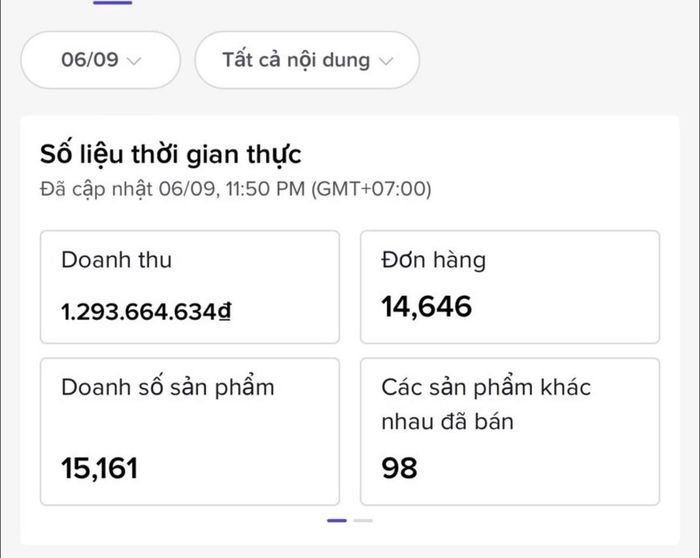
Task: Click the 1.293.664.634đ revenue value
Action: click(146, 312)
